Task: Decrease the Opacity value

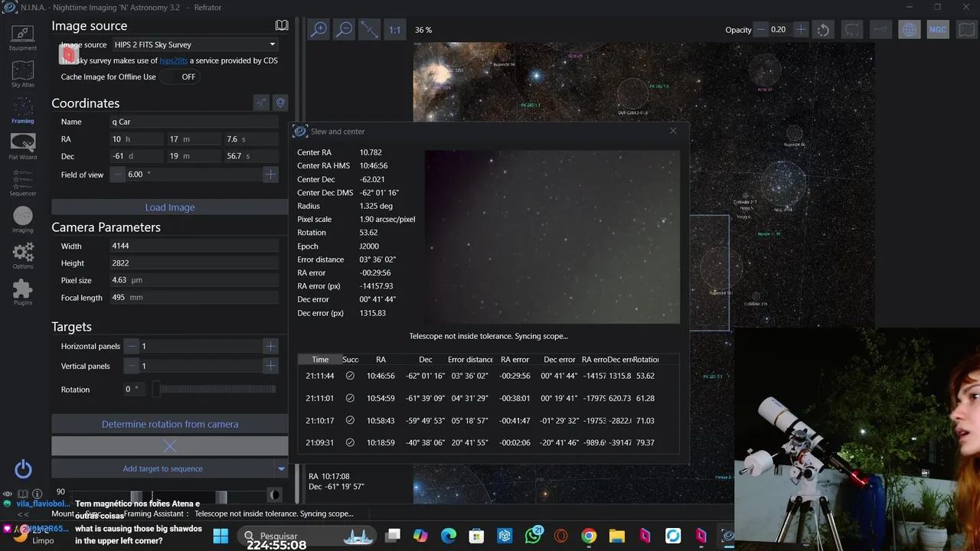Action: (761, 30)
